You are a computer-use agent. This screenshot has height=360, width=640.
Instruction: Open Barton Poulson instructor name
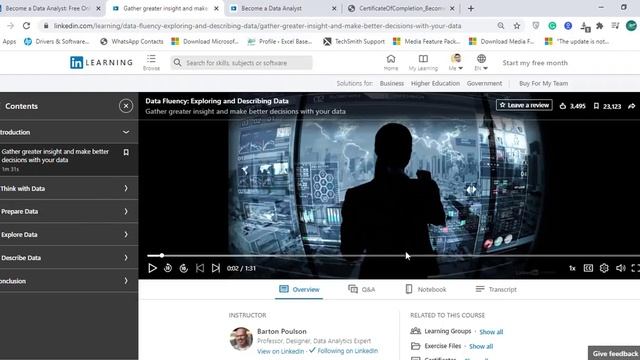pyautogui.click(x=282, y=331)
